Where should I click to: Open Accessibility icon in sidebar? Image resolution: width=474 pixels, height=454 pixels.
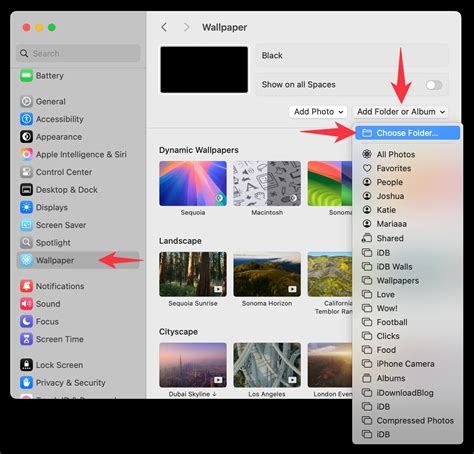tap(26, 119)
